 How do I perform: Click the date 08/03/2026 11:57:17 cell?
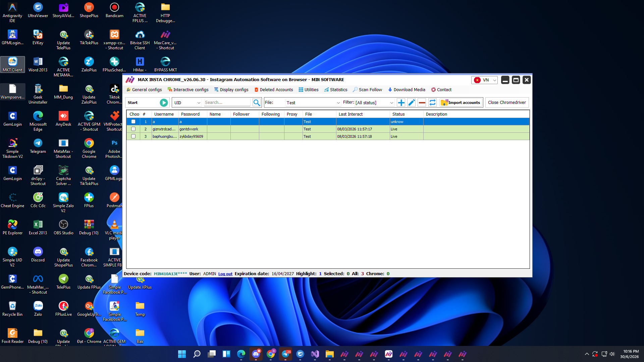(363, 129)
